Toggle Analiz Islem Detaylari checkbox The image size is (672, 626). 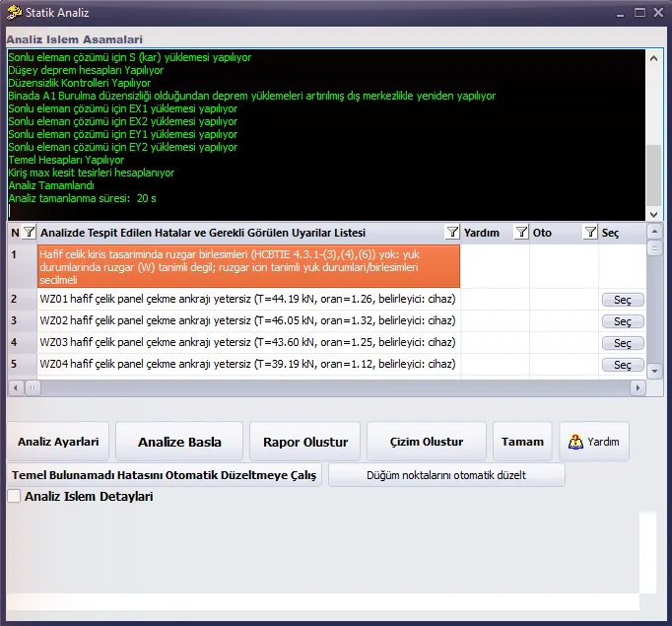click(x=14, y=496)
